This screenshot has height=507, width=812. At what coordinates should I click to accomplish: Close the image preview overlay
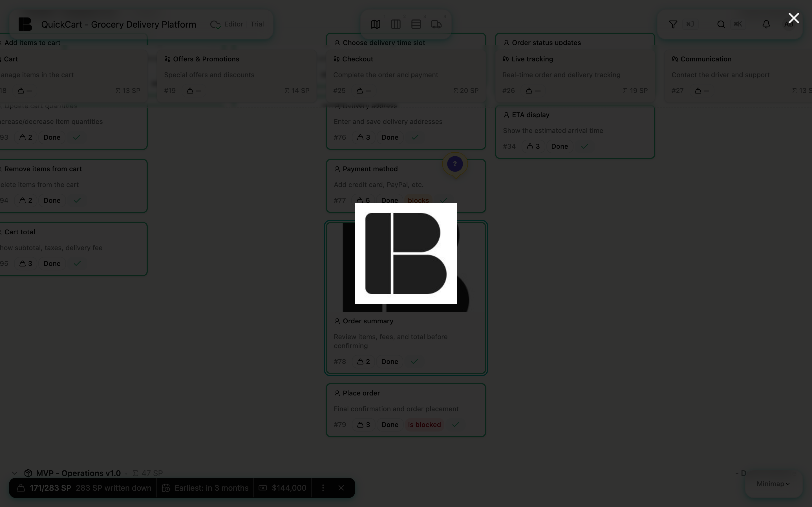(x=794, y=18)
